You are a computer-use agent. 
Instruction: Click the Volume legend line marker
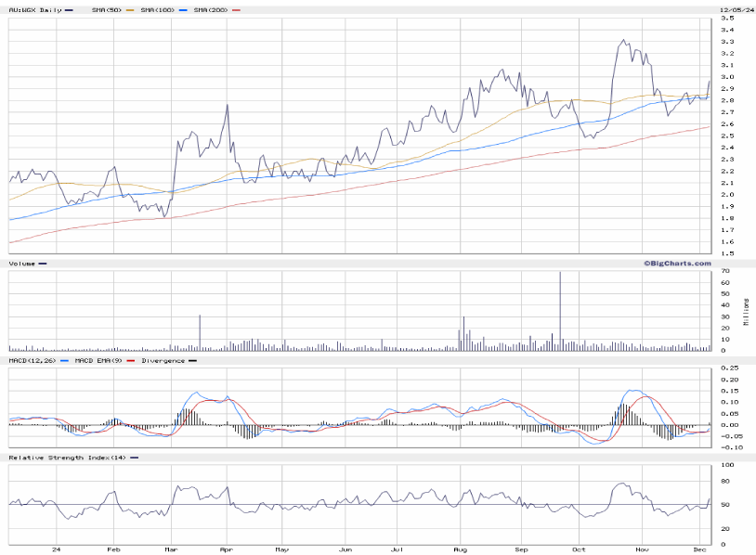tap(43, 264)
